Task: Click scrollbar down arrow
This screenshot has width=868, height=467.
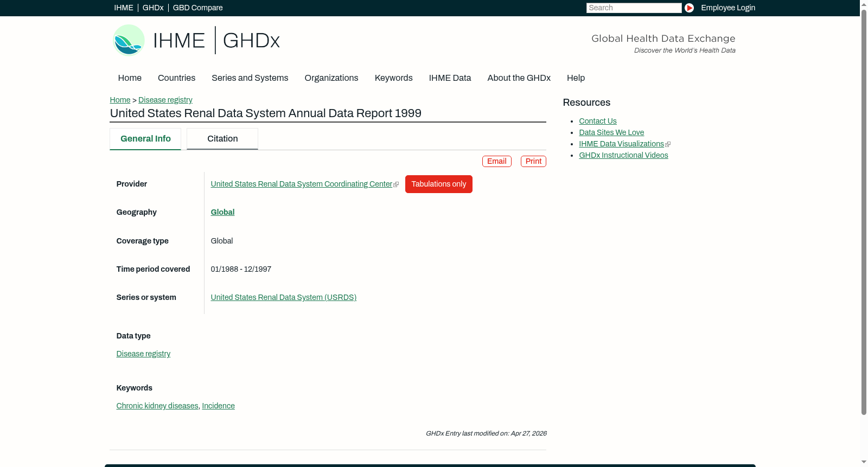Action: (x=864, y=463)
